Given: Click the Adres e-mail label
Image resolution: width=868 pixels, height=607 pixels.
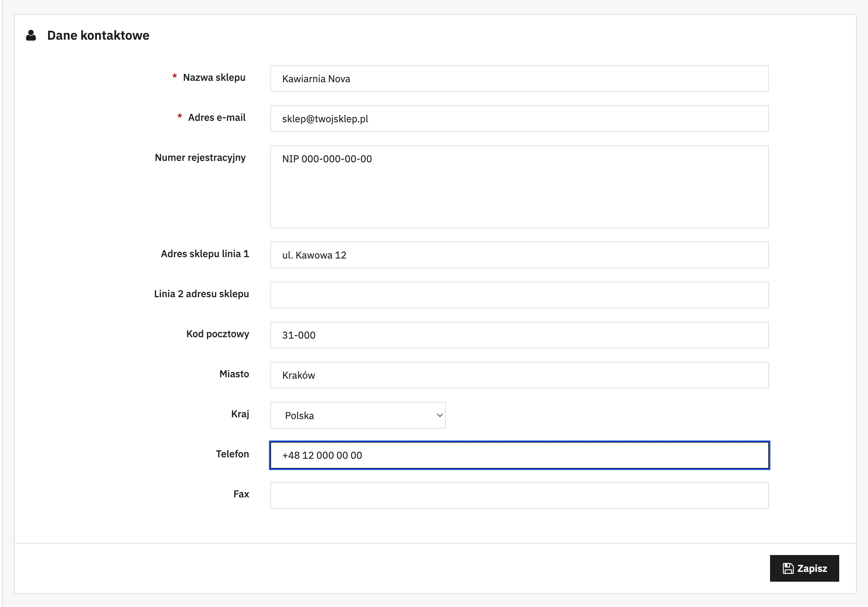Looking at the screenshot, I should click(x=217, y=118).
